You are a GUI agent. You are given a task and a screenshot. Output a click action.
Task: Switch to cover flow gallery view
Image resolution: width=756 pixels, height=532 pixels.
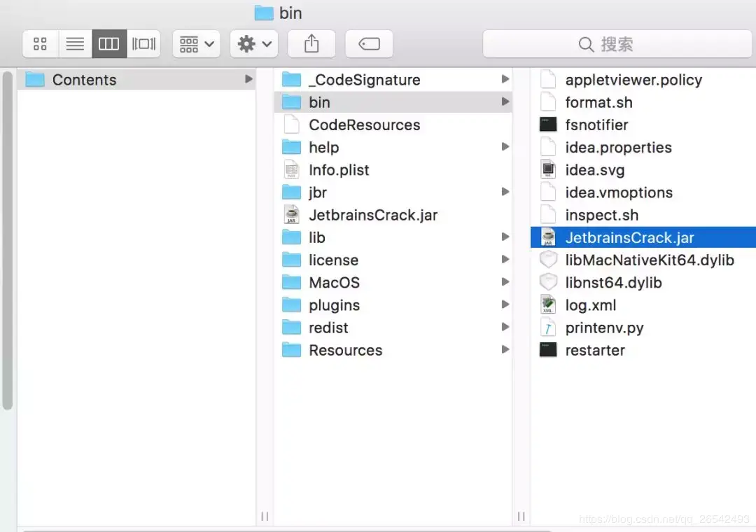pos(143,44)
